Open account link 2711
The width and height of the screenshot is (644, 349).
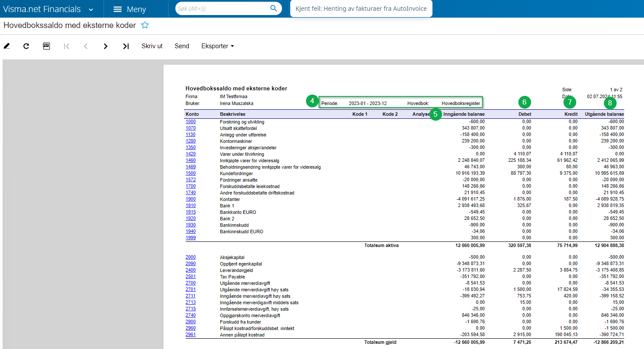[x=190, y=296]
